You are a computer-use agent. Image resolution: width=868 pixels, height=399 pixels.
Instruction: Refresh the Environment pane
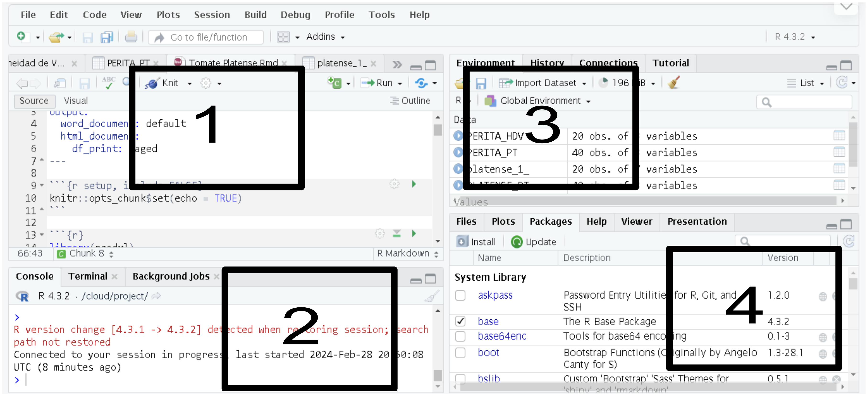tap(842, 83)
